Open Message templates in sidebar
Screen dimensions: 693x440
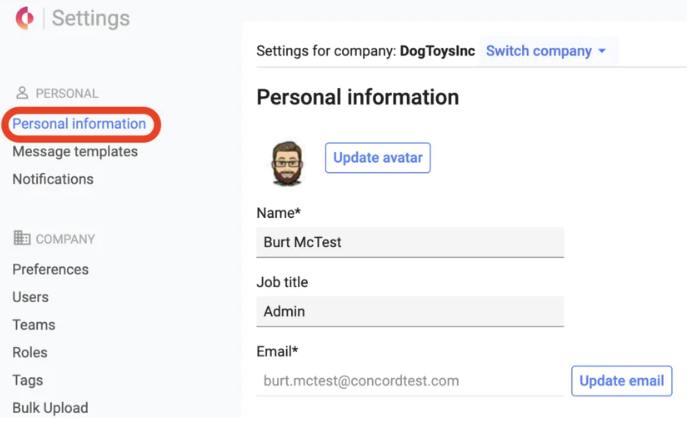click(75, 152)
